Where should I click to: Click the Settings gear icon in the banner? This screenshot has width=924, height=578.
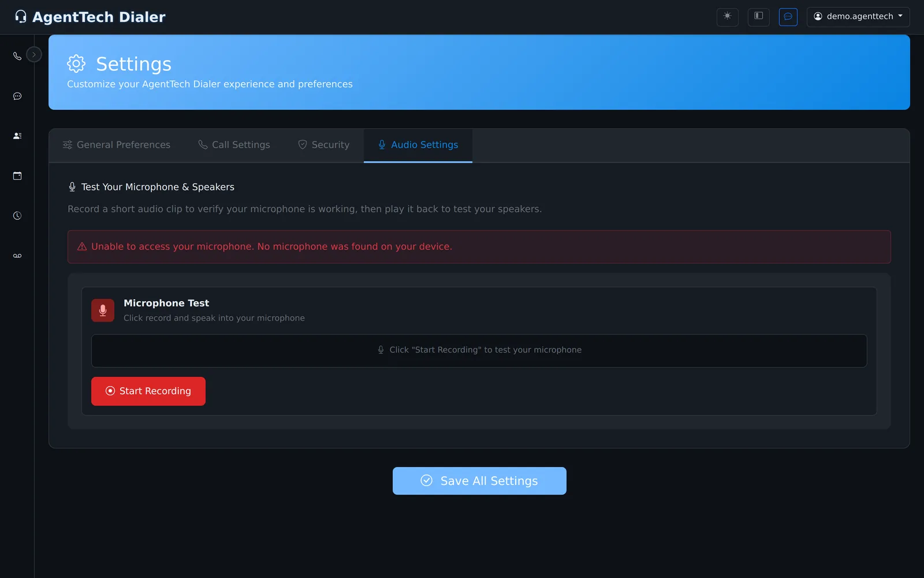[76, 64]
